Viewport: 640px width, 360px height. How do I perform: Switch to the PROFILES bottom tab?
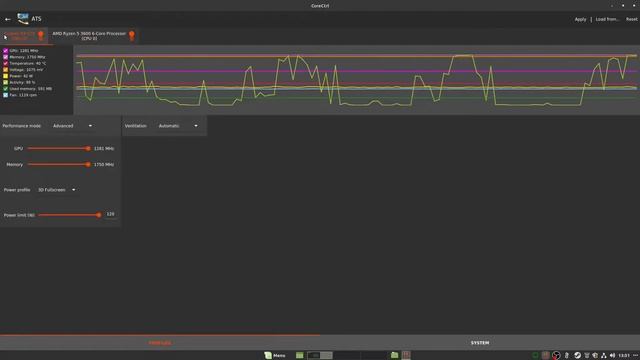pos(160,343)
